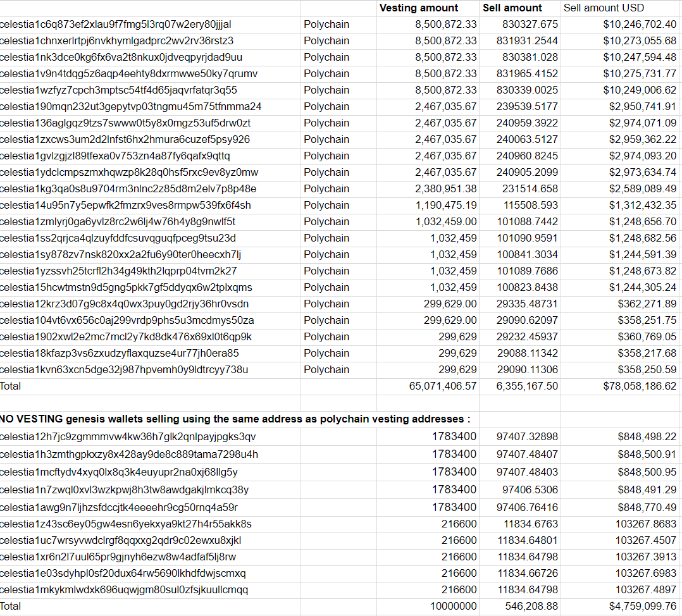
Task: Select the 'Sell amount USD' column header
Action: click(604, 8)
